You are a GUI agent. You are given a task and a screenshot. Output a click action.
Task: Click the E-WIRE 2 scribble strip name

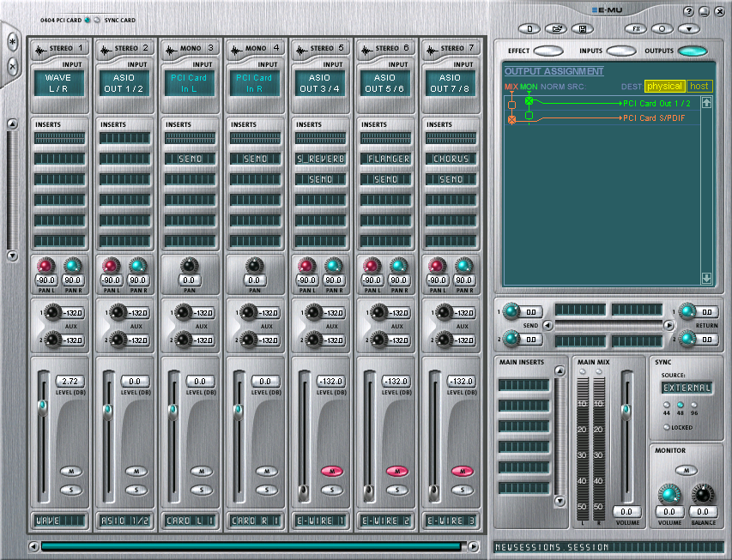coord(385,521)
